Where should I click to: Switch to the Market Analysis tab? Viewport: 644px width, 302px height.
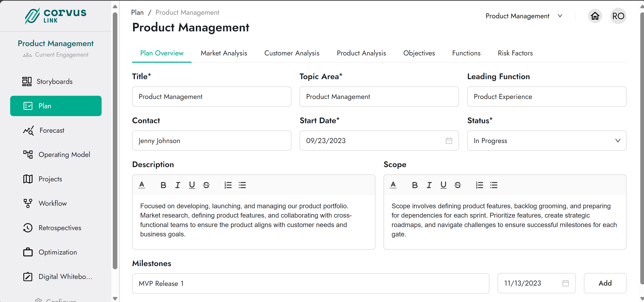[224, 53]
